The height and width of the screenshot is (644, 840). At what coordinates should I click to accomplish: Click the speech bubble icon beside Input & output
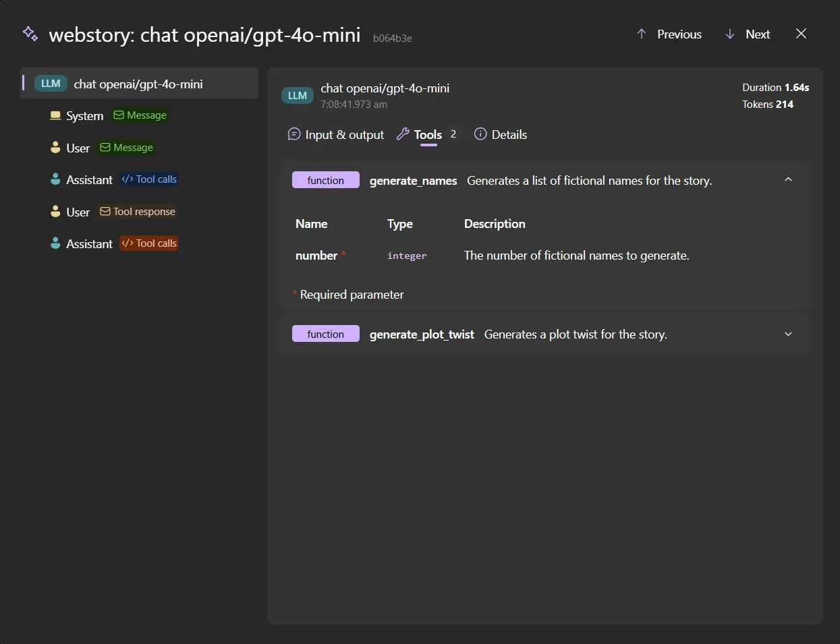(x=293, y=134)
